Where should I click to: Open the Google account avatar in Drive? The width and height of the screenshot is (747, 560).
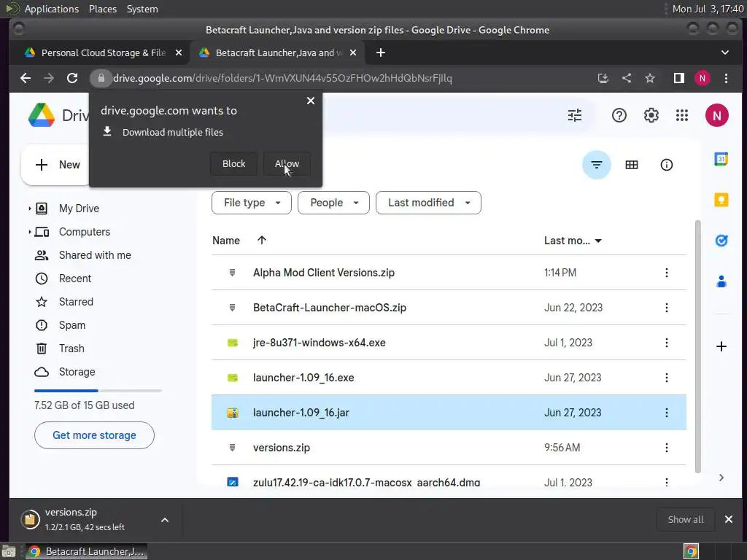716,115
